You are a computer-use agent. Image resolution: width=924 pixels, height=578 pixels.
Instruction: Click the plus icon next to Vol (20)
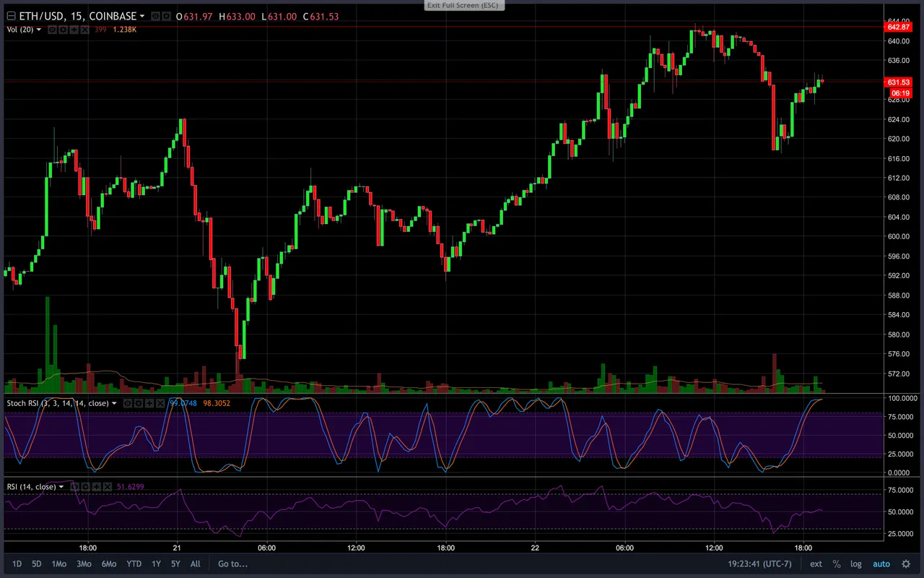click(74, 30)
